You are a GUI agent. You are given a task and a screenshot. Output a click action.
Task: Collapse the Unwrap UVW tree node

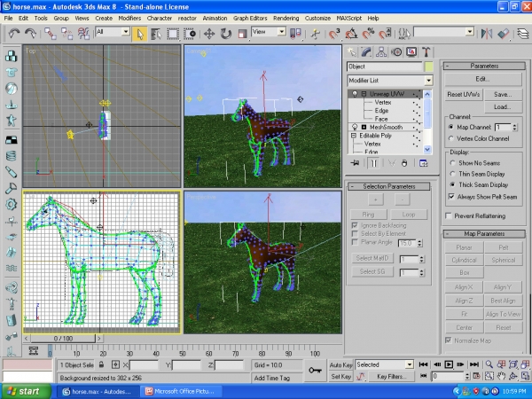pos(364,94)
